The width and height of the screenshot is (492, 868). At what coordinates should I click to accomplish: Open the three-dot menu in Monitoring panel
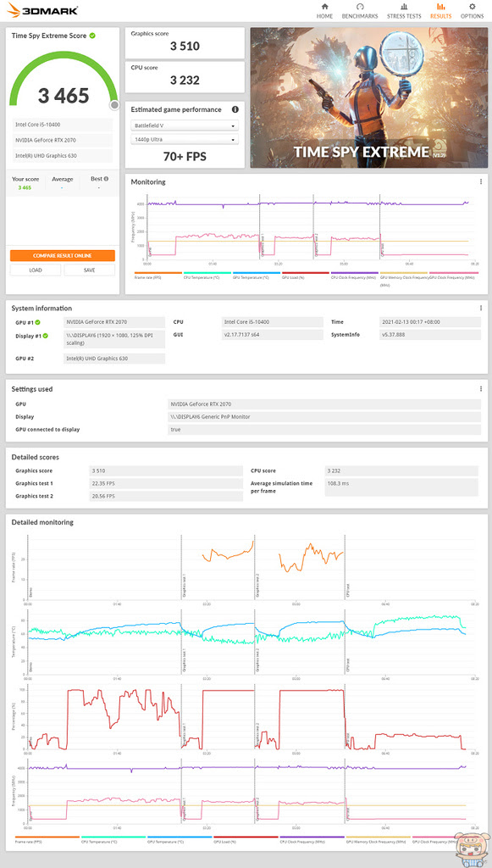(x=481, y=181)
